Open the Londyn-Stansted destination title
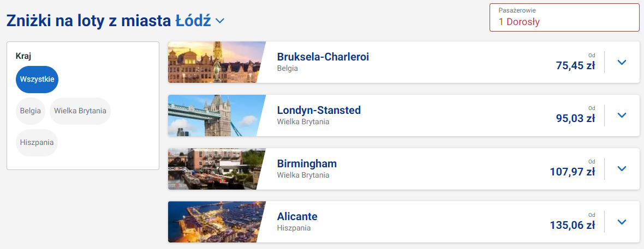 (x=319, y=110)
